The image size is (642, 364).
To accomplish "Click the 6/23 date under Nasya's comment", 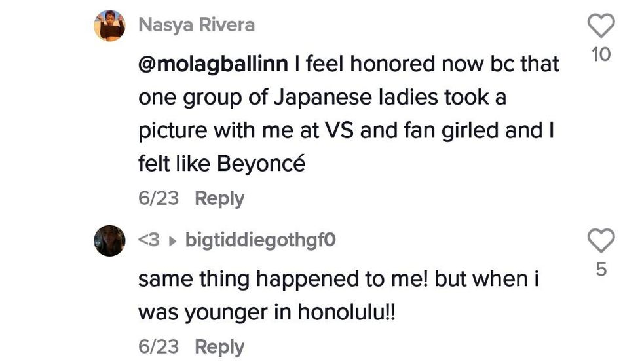I will [158, 198].
